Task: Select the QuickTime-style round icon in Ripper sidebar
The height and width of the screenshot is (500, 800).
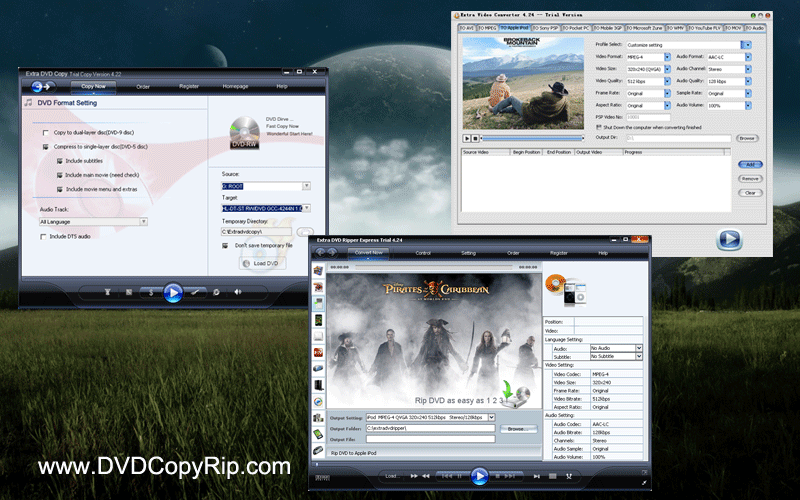Action: [318, 402]
